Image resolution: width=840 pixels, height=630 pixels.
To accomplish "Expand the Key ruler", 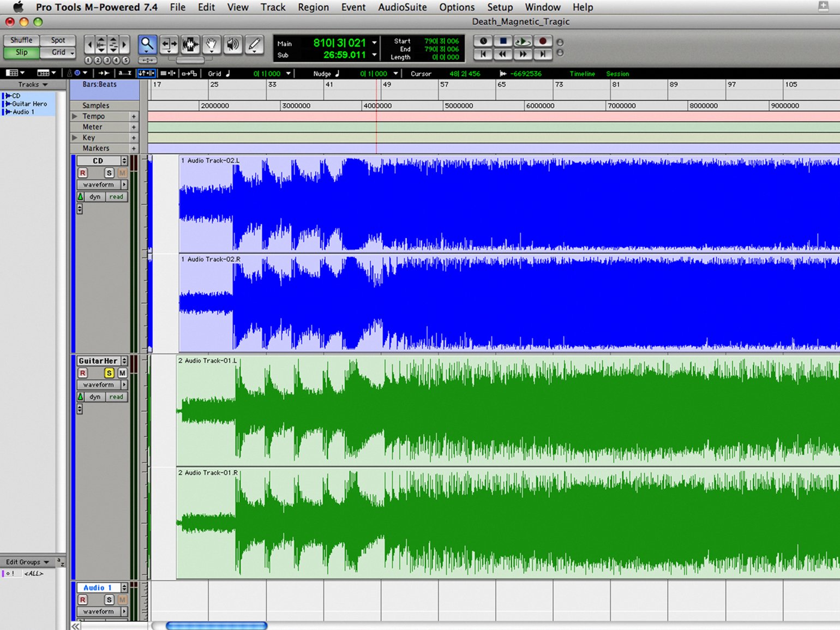I will pos(75,137).
